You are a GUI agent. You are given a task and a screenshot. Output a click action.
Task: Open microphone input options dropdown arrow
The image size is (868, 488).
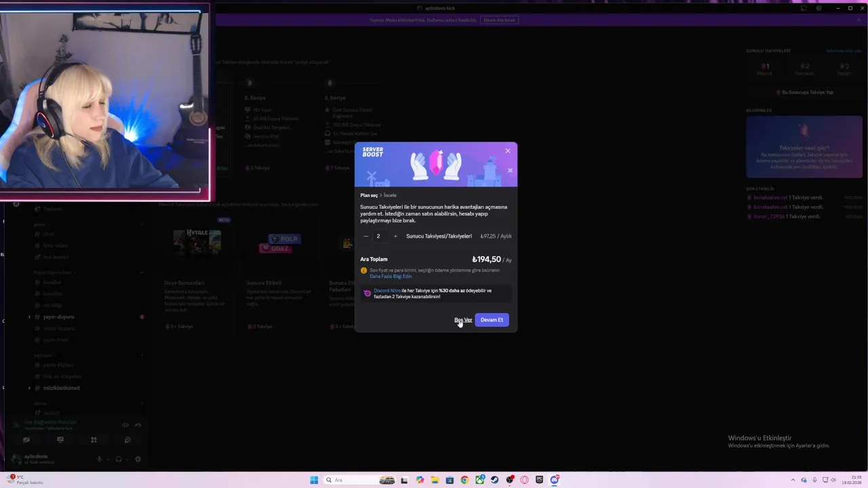107,460
